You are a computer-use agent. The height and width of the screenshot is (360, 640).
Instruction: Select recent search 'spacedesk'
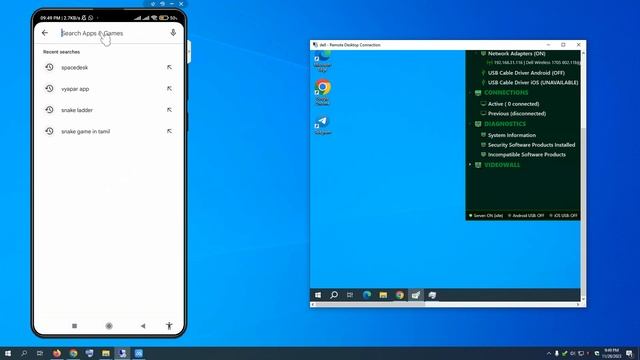coord(74,67)
